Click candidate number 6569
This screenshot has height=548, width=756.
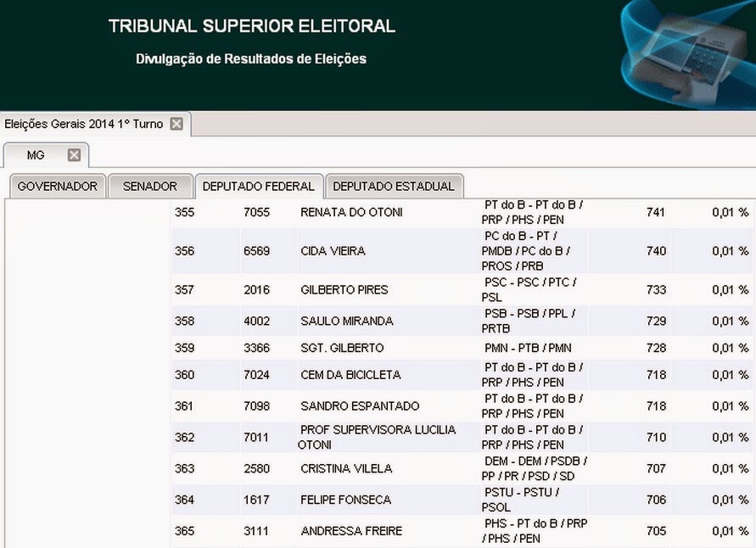coord(256,251)
